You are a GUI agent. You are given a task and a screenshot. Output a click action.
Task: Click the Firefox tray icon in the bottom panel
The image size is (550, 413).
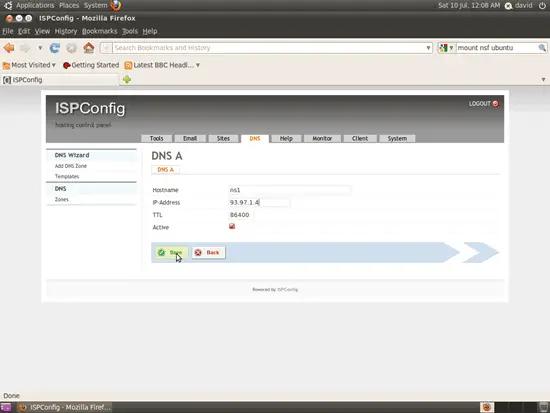point(487,407)
